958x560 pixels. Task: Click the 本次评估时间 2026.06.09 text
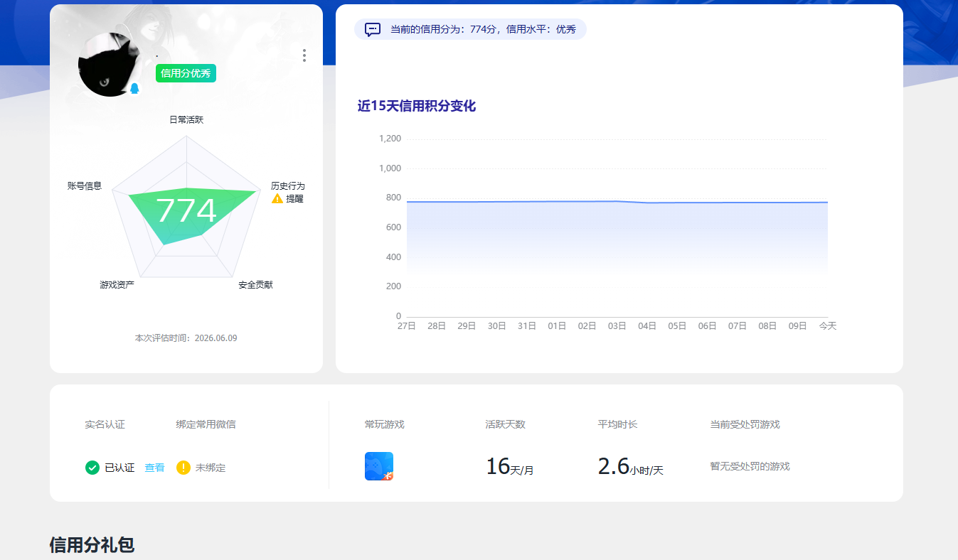(186, 338)
